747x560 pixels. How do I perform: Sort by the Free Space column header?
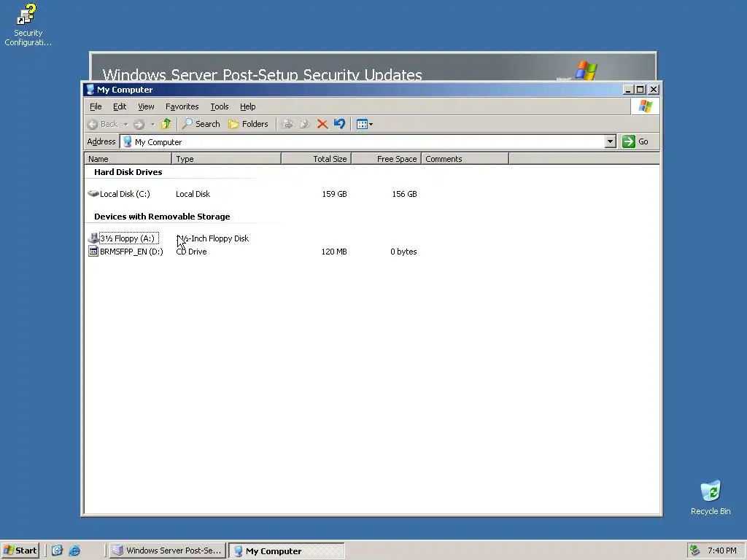point(387,158)
